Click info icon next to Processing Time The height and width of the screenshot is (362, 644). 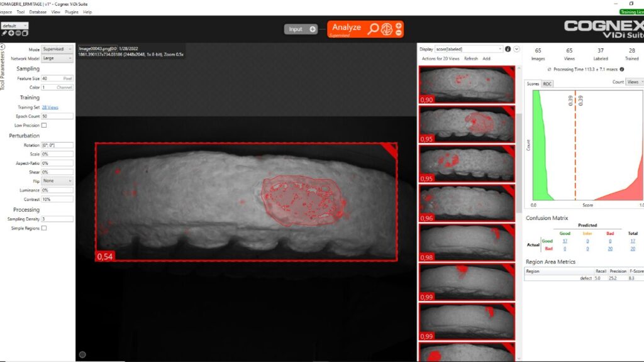tap(622, 69)
